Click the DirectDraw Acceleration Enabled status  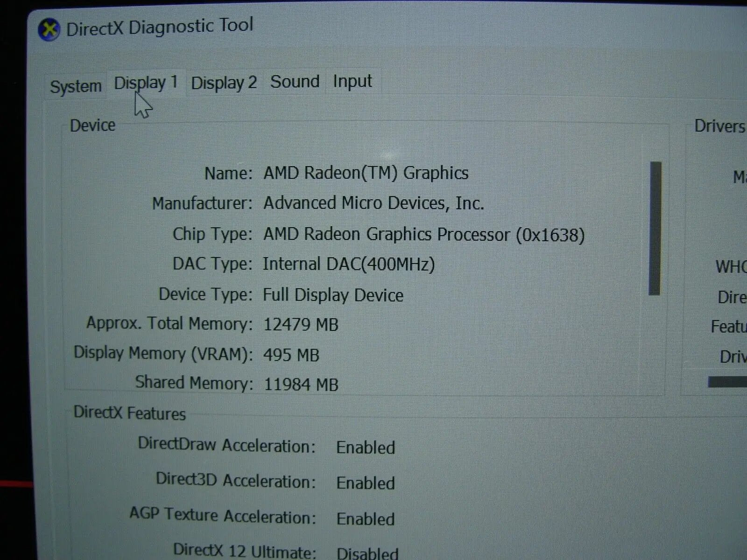(366, 448)
